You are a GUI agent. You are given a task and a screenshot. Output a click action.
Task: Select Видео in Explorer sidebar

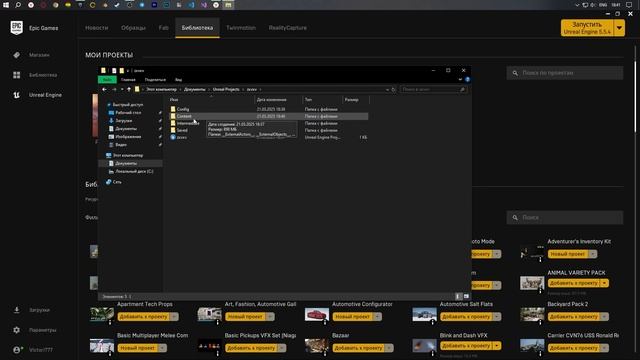[121, 145]
